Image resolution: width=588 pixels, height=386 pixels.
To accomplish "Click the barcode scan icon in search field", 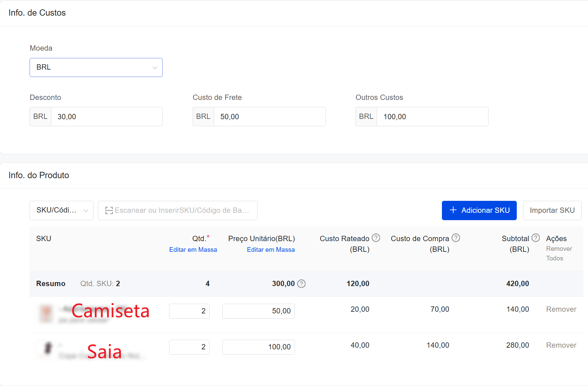I will (x=109, y=210).
